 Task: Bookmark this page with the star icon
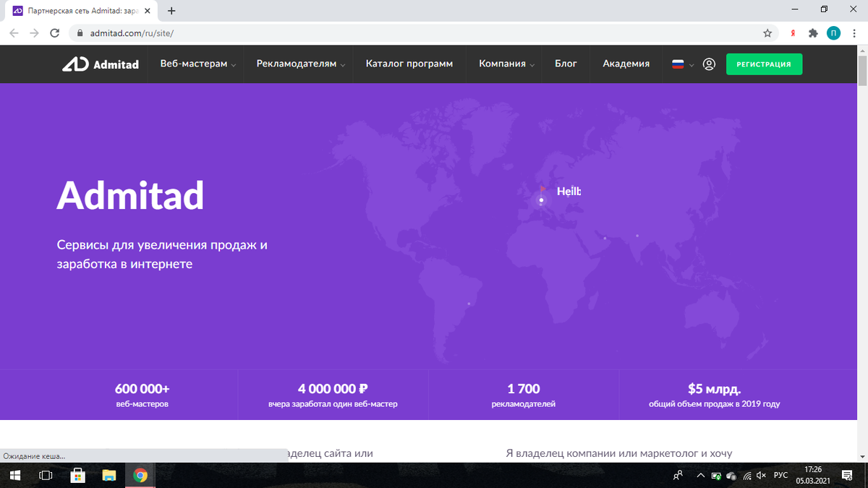point(767,33)
